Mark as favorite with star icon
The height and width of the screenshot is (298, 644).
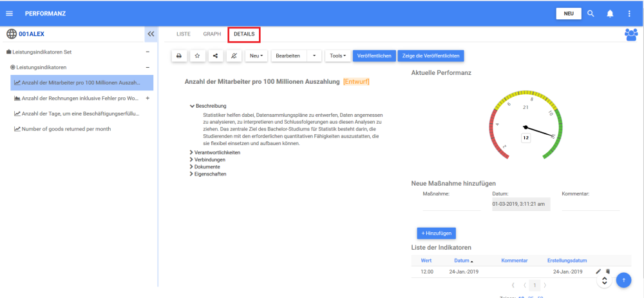(197, 55)
